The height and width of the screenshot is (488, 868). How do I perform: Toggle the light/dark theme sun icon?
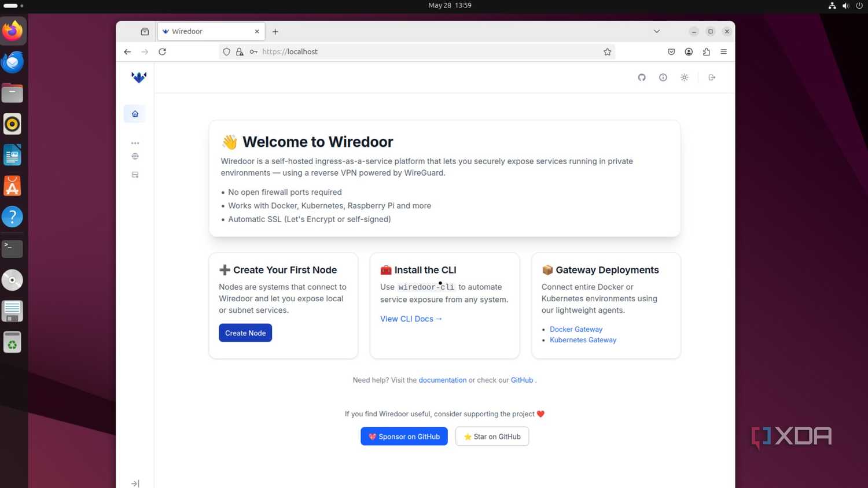685,77
